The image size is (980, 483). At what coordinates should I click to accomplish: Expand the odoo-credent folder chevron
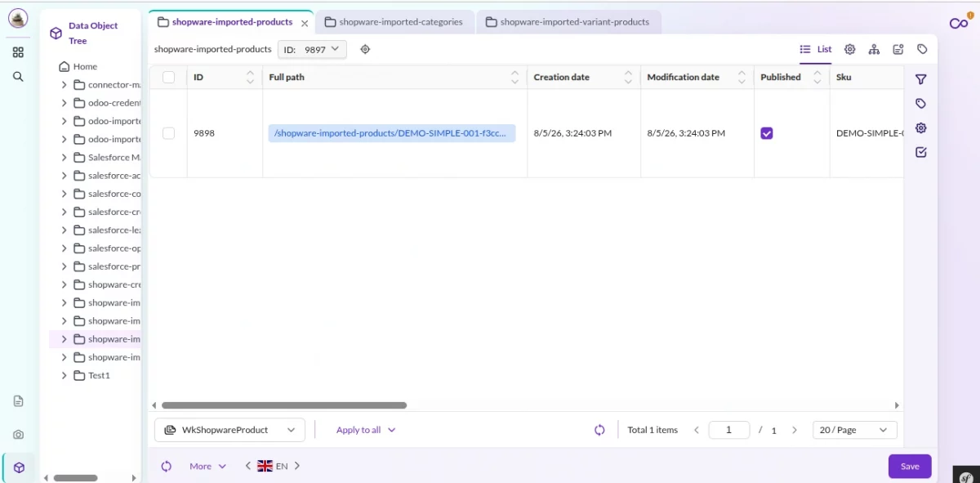pyautogui.click(x=65, y=103)
